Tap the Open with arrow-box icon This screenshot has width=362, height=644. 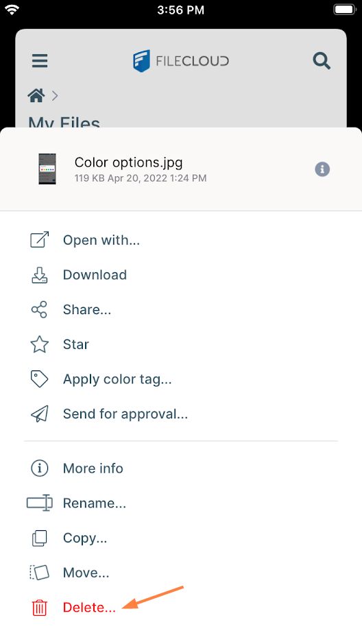pyautogui.click(x=40, y=240)
